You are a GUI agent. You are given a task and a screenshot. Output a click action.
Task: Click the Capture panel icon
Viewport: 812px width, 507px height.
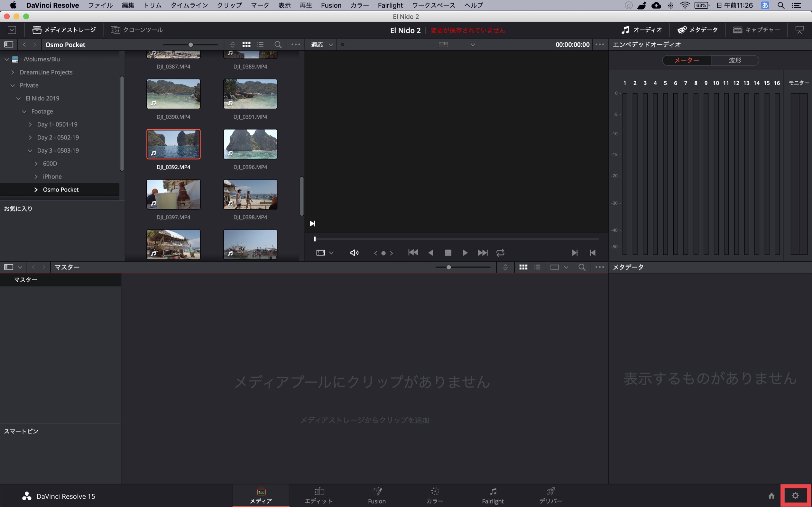pos(756,30)
